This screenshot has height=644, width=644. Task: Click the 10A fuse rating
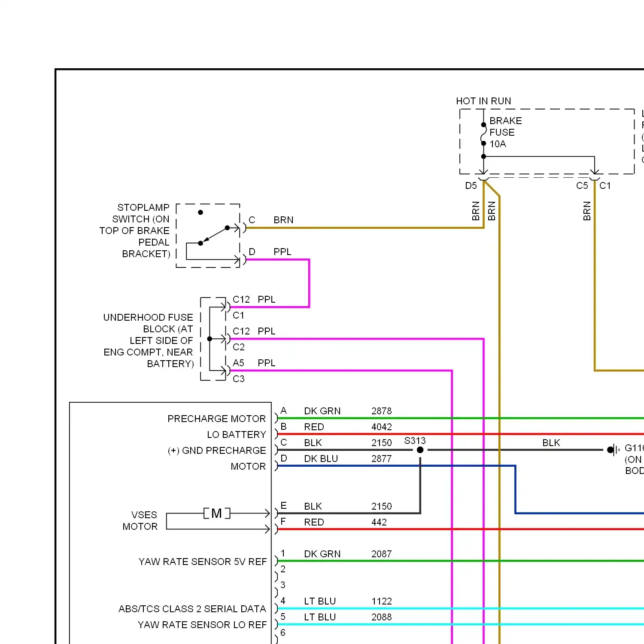click(x=498, y=144)
